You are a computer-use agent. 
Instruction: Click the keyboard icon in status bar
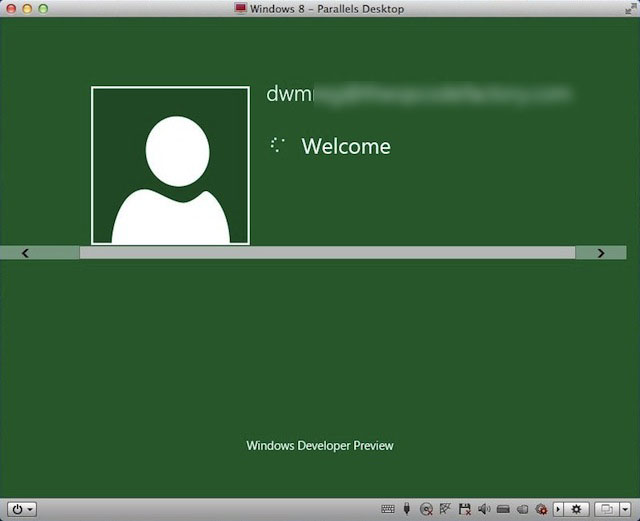[x=388, y=509]
